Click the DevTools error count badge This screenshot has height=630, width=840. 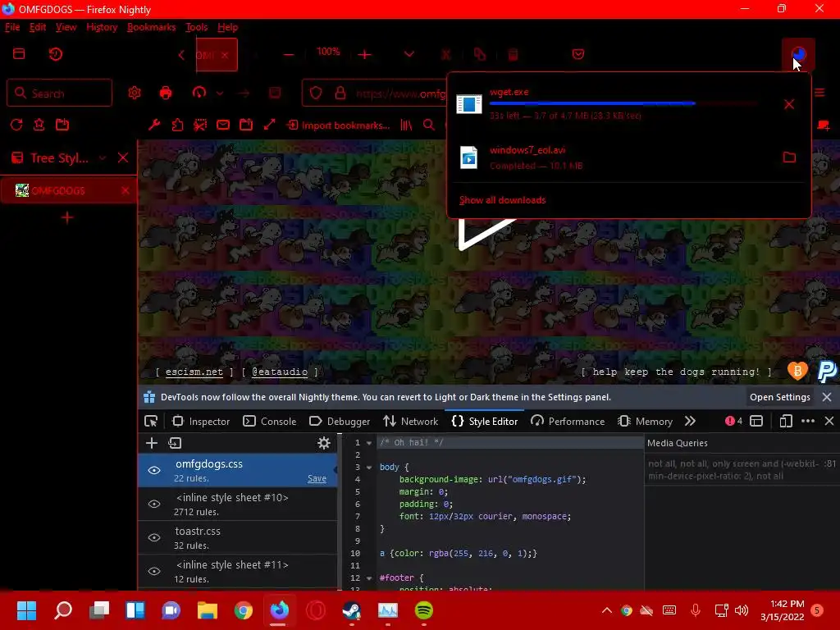pyautogui.click(x=733, y=421)
